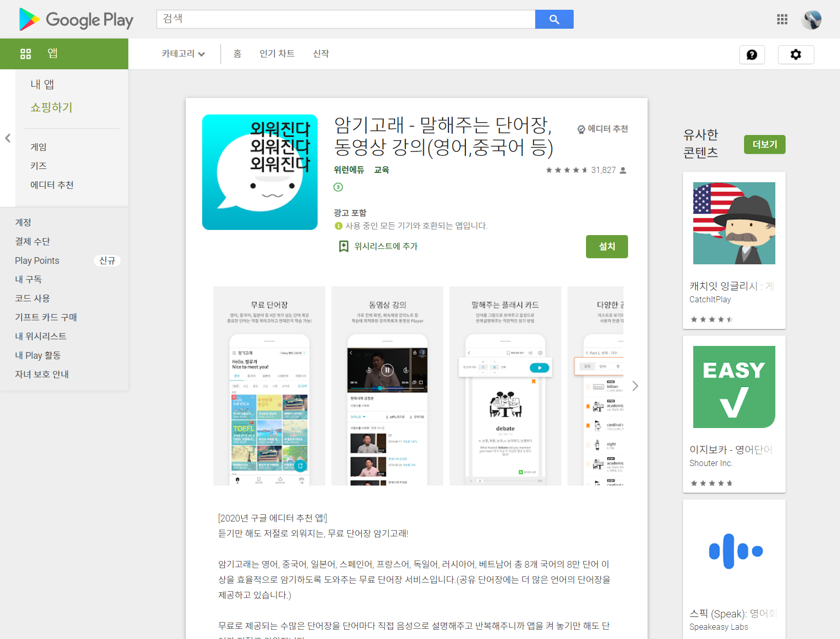
Task: Expand the 카테고리 dropdown
Action: (x=183, y=53)
